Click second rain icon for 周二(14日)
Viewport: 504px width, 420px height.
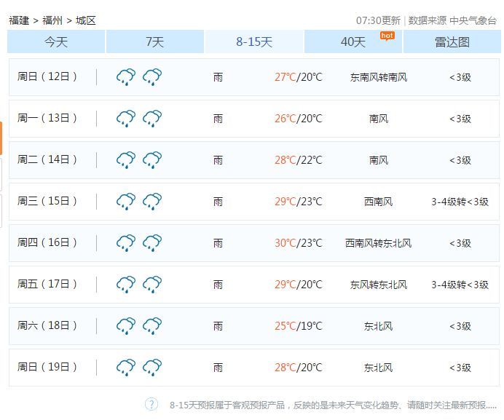click(x=152, y=159)
